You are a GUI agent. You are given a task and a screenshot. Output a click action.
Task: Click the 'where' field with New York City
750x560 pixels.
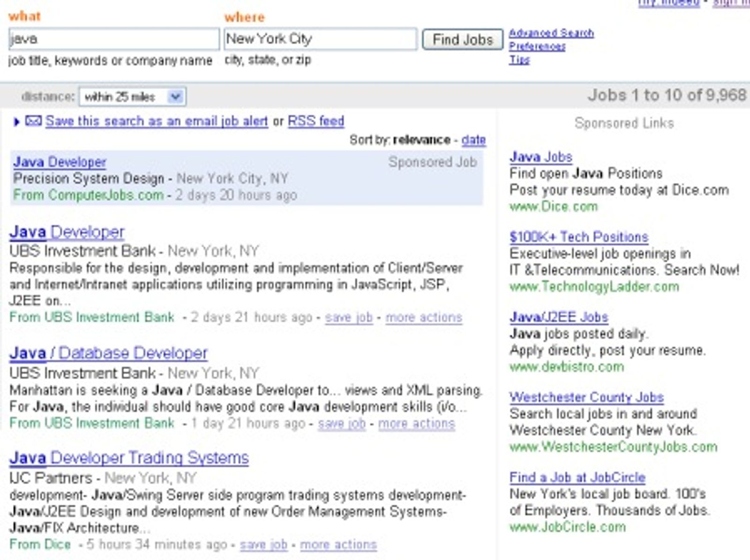coord(321,38)
